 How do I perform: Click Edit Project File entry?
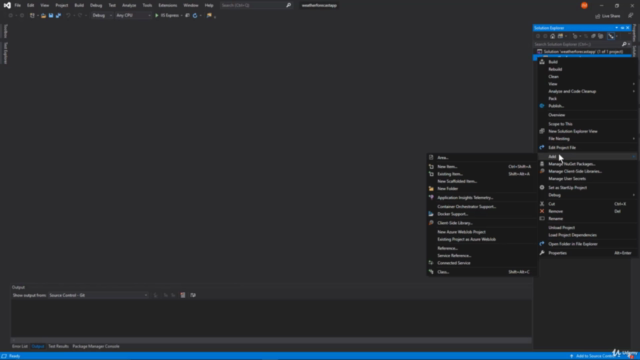pos(587,148)
